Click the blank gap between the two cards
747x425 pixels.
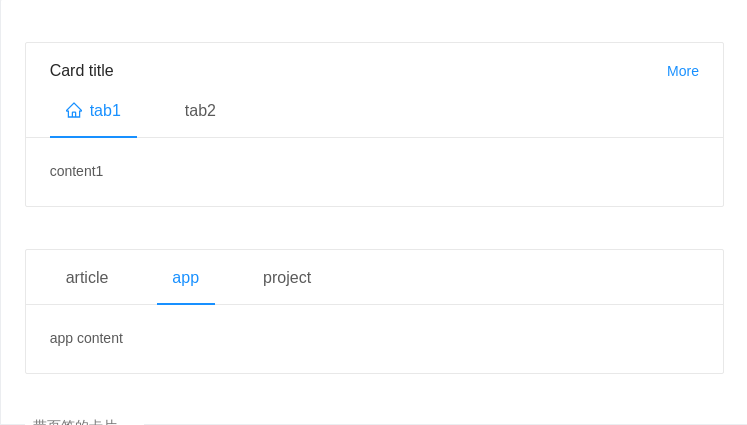point(374,228)
